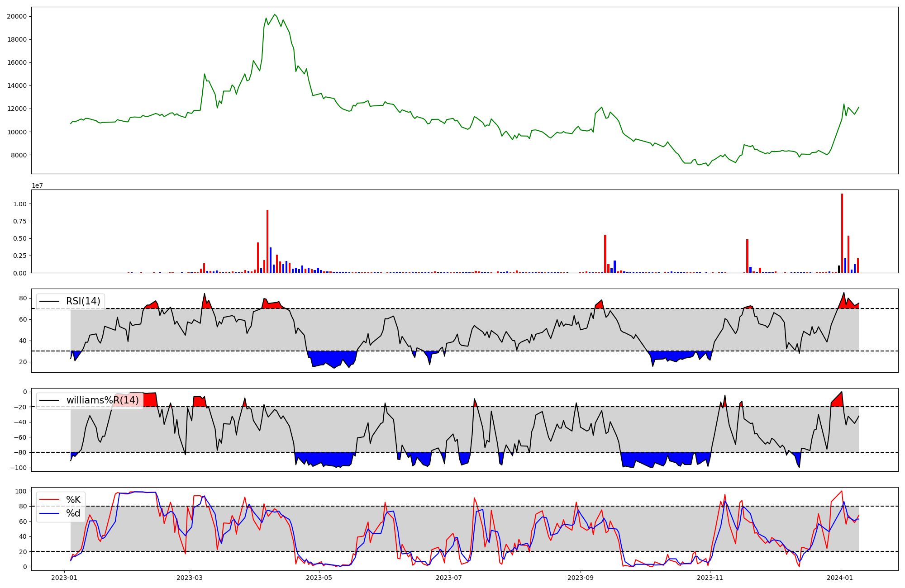This screenshot has width=905, height=588.
Task: Click the 0.75 tick on volume axis
Action: pos(19,221)
